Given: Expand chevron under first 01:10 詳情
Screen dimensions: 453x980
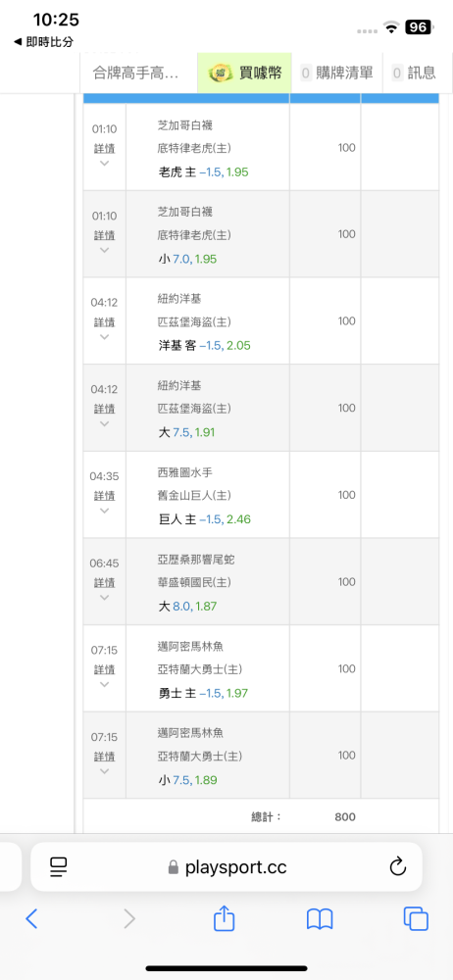Looking at the screenshot, I should (x=105, y=163).
